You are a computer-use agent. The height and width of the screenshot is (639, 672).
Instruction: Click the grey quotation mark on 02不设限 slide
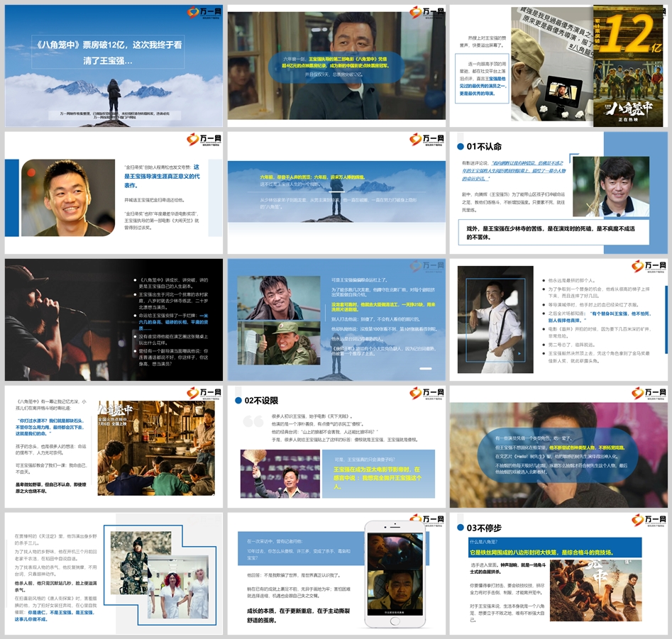[253, 422]
